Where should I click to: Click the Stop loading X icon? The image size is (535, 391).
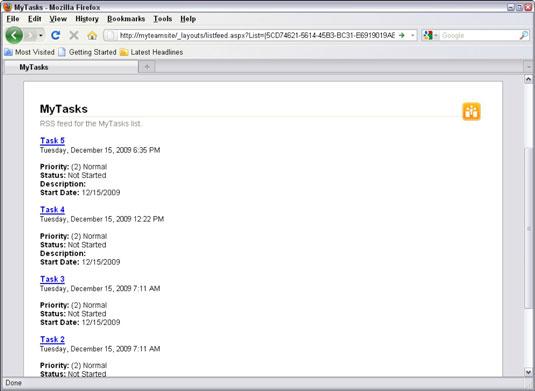point(74,35)
